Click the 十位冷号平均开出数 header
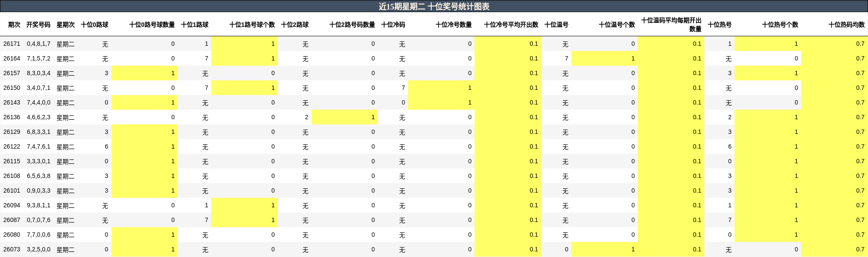Image resolution: width=868 pixels, height=257 pixels. pos(511,25)
